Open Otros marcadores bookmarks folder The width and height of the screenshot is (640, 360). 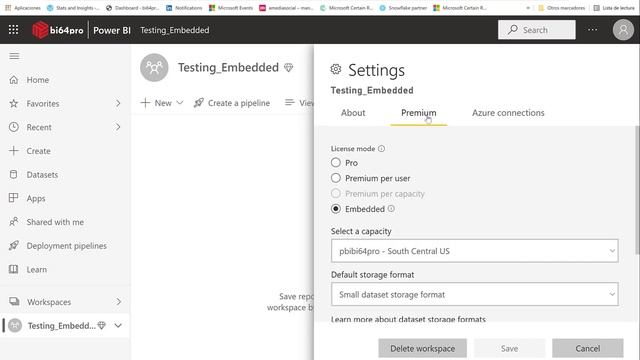pyautogui.click(x=561, y=8)
